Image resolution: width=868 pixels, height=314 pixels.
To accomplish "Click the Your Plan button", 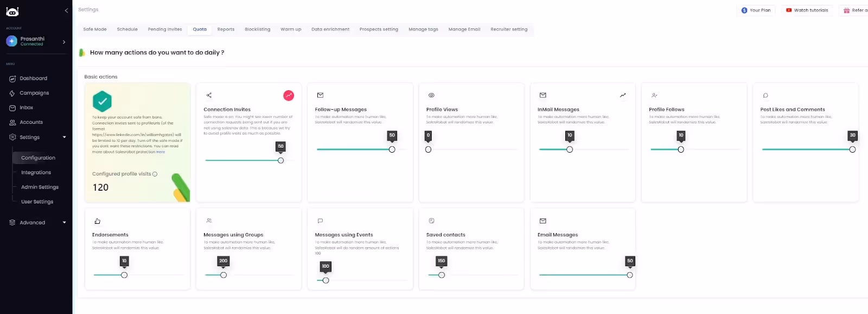I will [756, 10].
